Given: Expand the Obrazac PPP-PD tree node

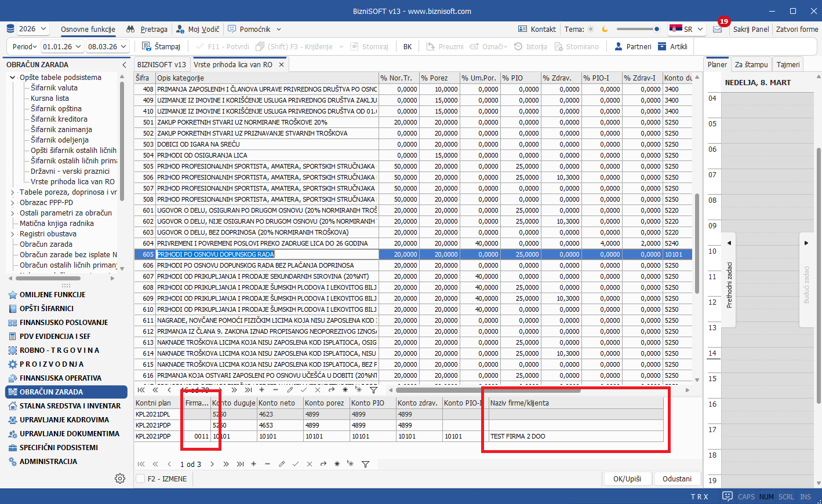Looking at the screenshot, I should click(13, 203).
